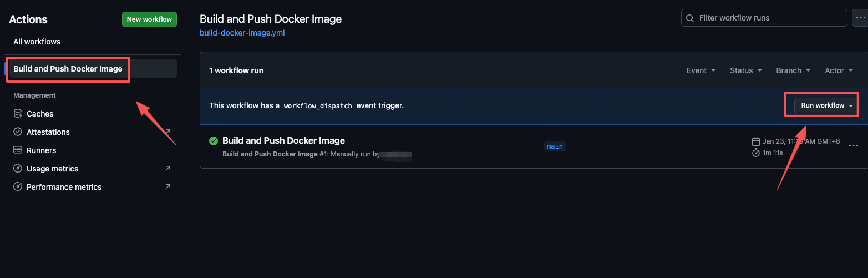The width and height of the screenshot is (868, 278).
Task: Open the Run workflow dropdown
Action: click(826, 105)
